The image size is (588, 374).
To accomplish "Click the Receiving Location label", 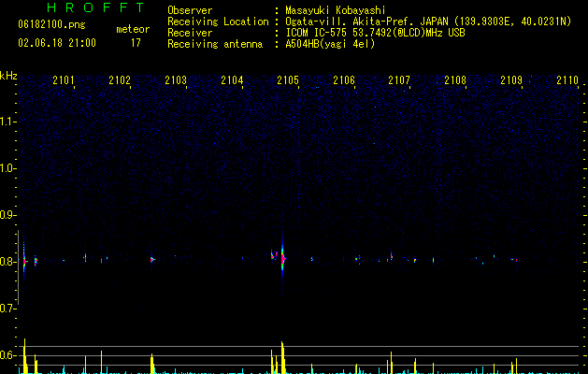I will click(x=218, y=22).
